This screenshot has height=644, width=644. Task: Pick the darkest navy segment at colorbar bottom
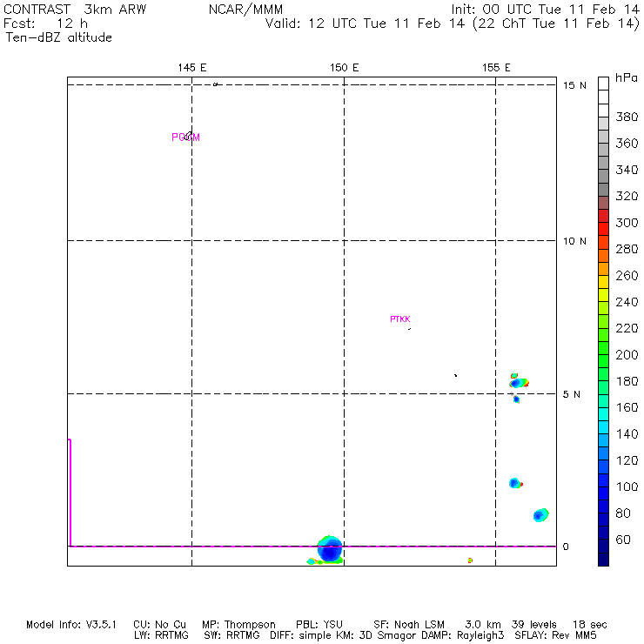coord(603,560)
